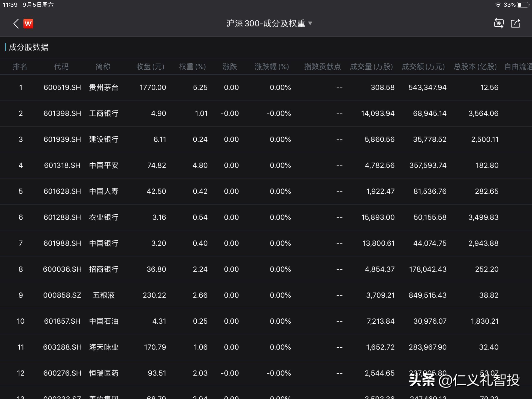The image size is (532, 399).
Task: Tap the 成分股数据 section header
Action: coord(28,47)
